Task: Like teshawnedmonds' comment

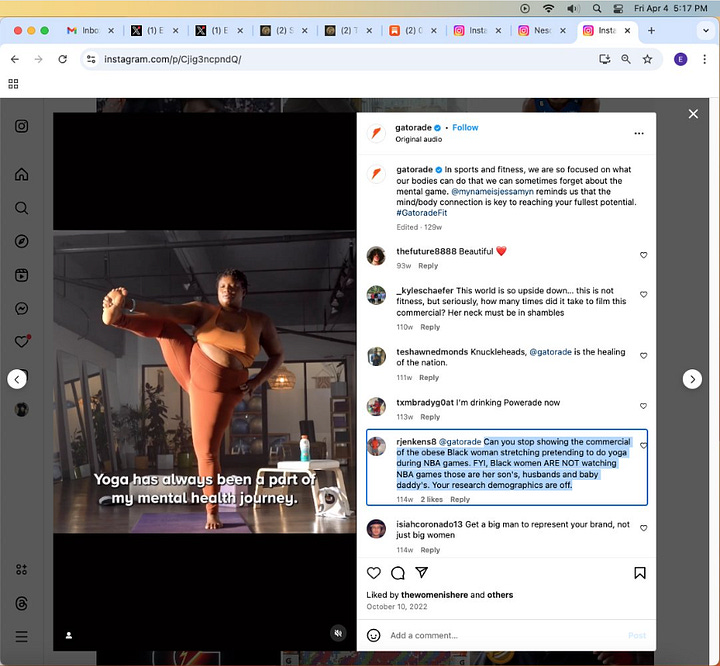Action: tap(643, 356)
